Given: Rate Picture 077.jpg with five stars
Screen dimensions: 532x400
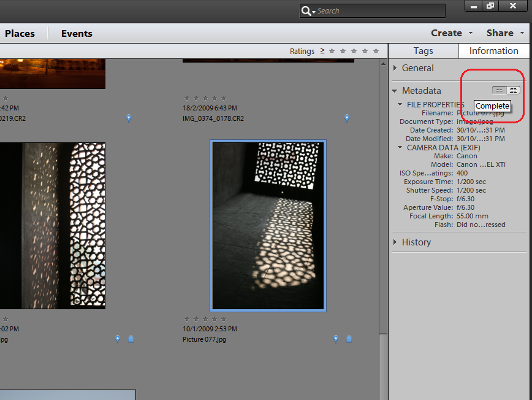Looking at the screenshot, I should 224,318.
